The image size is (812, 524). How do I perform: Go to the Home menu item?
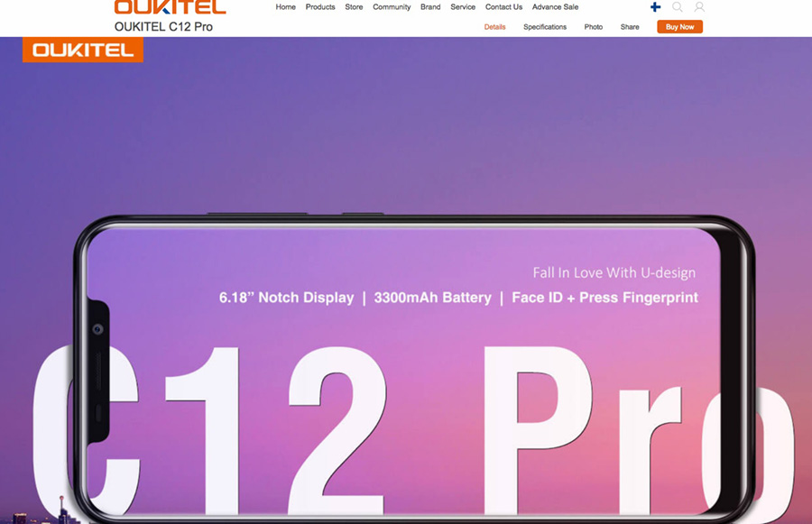285,7
